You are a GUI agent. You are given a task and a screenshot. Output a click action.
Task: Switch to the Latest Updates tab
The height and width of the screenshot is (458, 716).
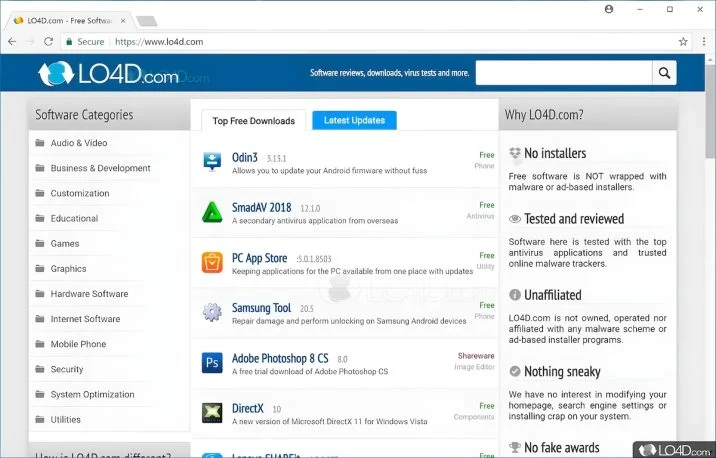point(354,120)
